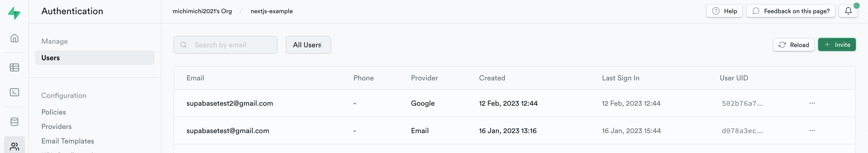Screen dimensions: 868x153
Task: Click the Search by email field
Action: (x=233, y=45)
